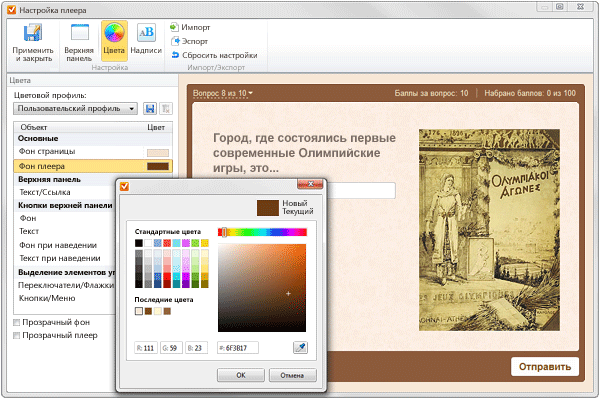Select the page background row in the list
600x399 pixels.
[93, 152]
